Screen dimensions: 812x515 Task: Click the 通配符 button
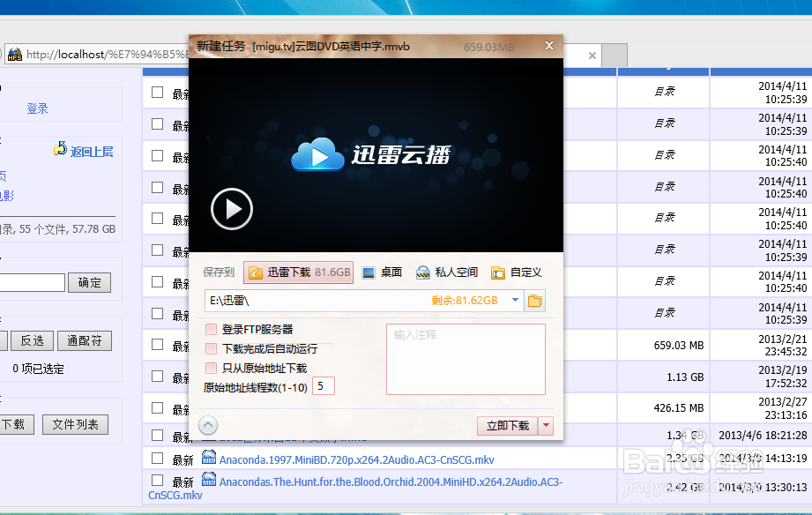pos(85,340)
